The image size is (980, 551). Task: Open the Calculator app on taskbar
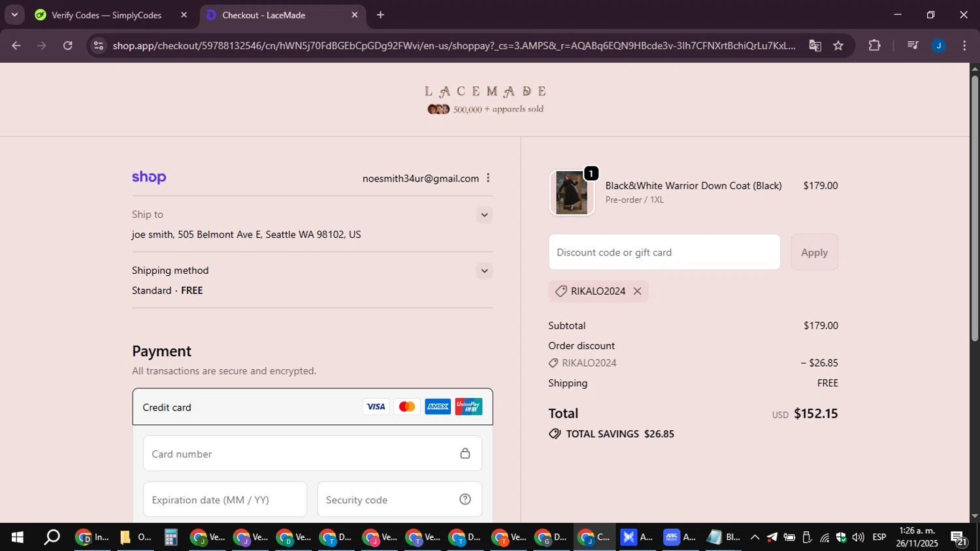tap(171, 537)
